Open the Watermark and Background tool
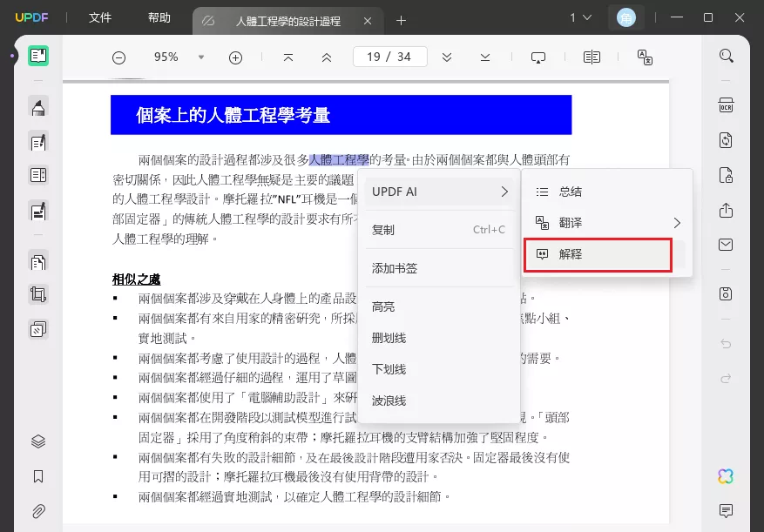 pyautogui.click(x=38, y=329)
